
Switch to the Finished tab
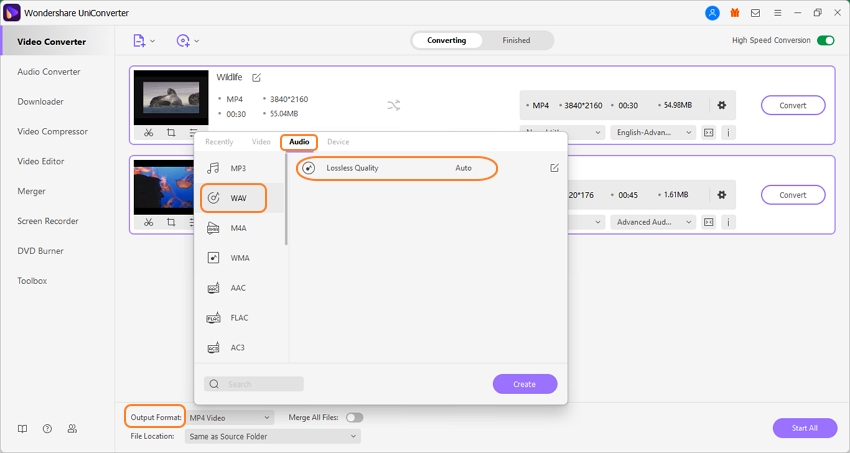(516, 41)
